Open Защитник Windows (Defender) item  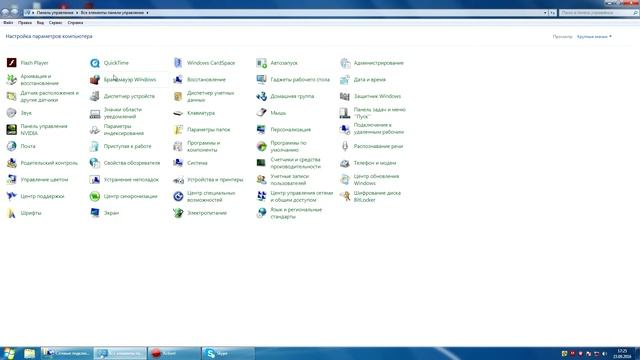(370, 96)
